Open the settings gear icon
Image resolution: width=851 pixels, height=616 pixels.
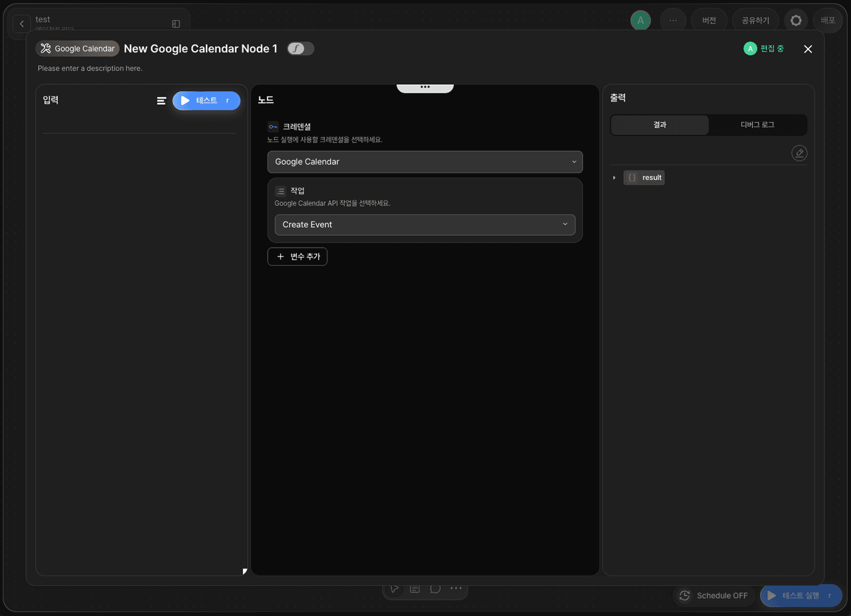(796, 20)
